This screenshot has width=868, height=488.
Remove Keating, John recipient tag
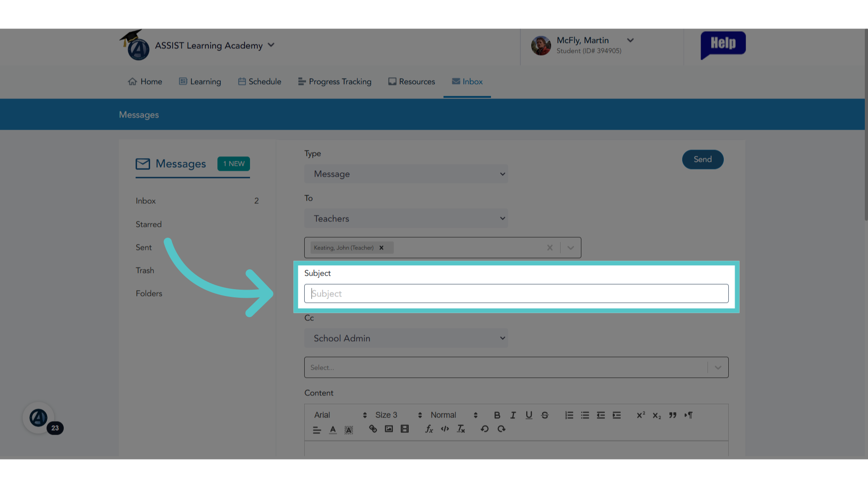tap(382, 248)
